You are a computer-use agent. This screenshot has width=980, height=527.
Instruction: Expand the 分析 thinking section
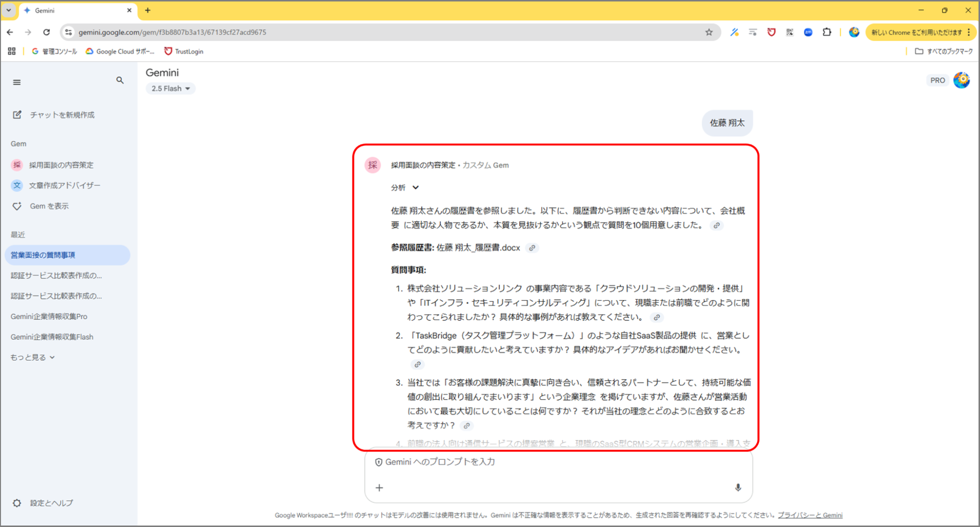[405, 188]
